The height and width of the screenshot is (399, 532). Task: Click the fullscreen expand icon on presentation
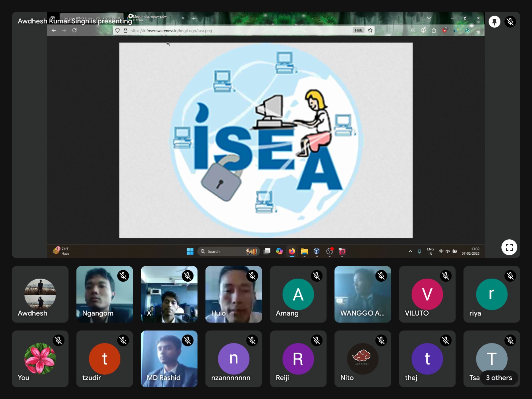click(x=509, y=247)
